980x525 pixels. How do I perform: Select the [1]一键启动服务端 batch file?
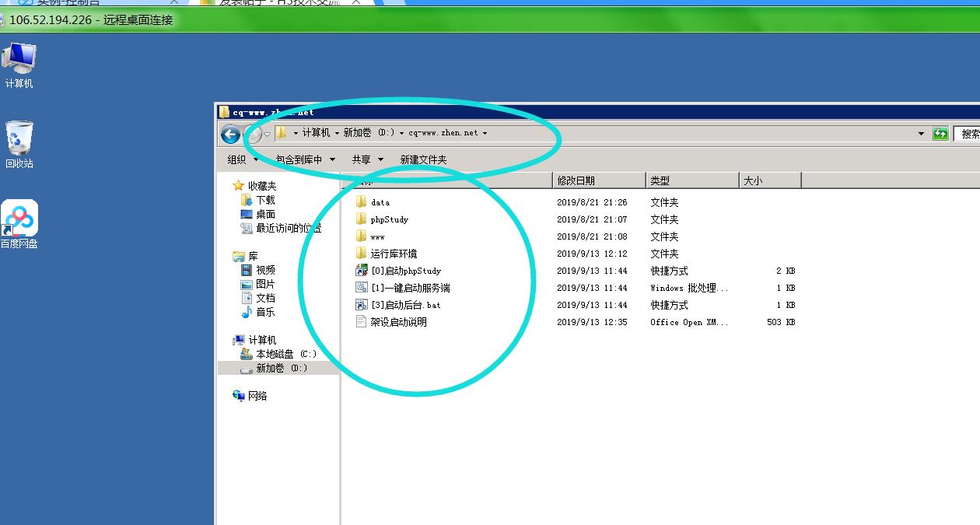pos(410,288)
